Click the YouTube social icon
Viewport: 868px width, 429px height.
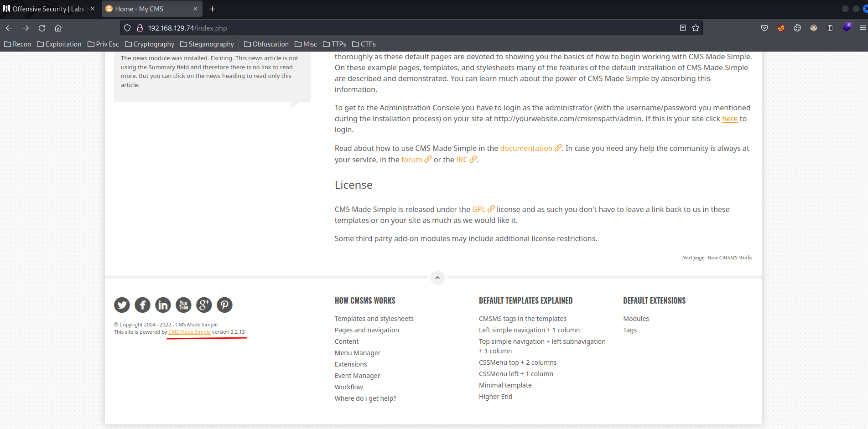pyautogui.click(x=183, y=305)
